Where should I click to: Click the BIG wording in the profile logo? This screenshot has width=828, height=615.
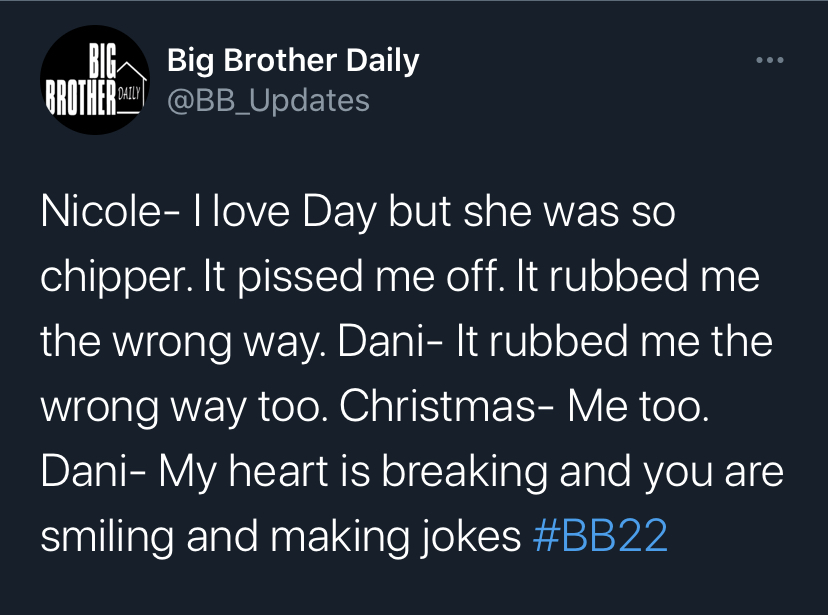click(102, 61)
